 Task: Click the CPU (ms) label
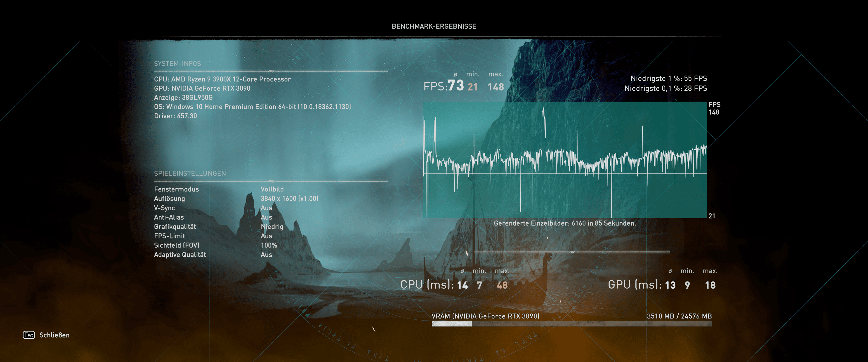click(x=427, y=284)
